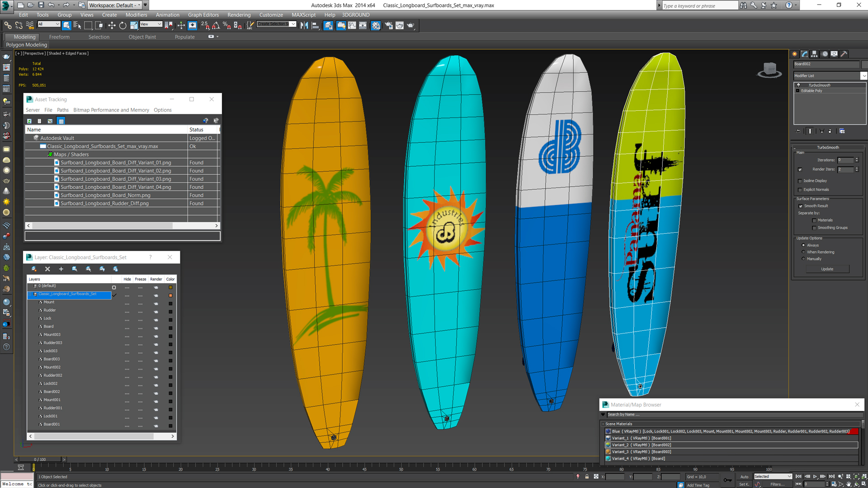Open the Modifiers menu
Viewport: 868px width, 488px height.
click(x=136, y=15)
